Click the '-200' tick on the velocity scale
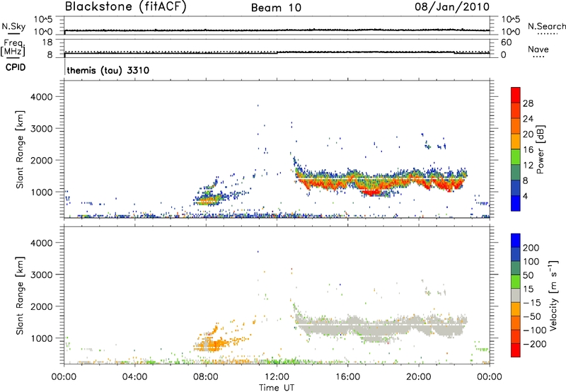The width and height of the screenshot is (566, 392). point(535,344)
